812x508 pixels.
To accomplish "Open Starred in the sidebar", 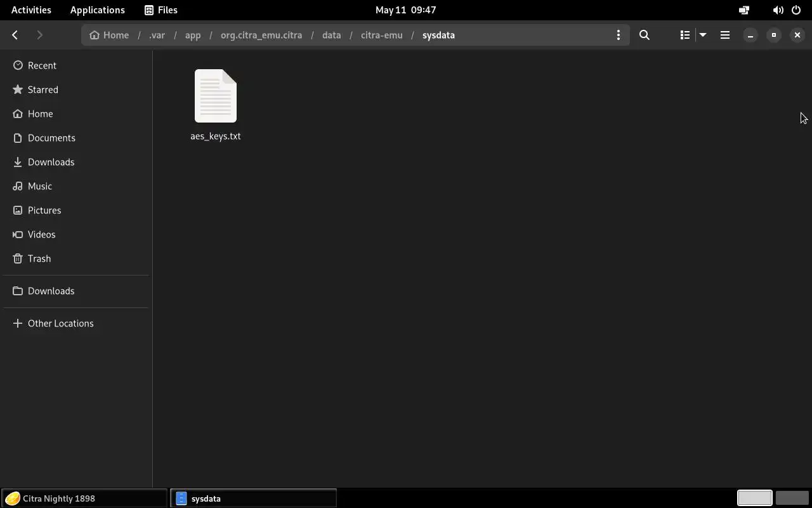I will click(76, 90).
